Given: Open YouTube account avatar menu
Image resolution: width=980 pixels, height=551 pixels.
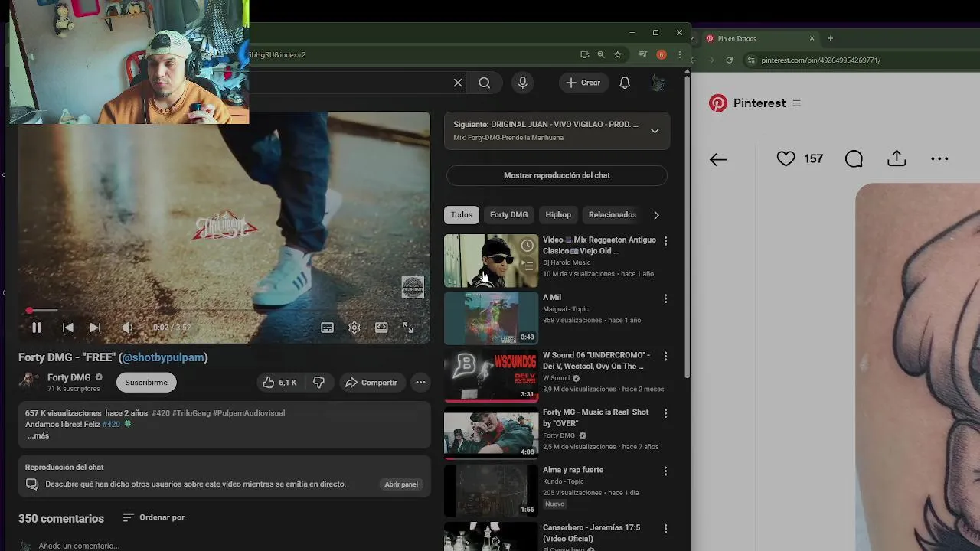Looking at the screenshot, I should [x=658, y=83].
